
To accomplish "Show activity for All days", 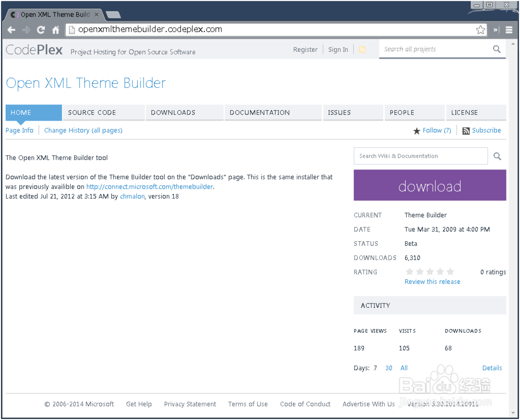I will 404,368.
